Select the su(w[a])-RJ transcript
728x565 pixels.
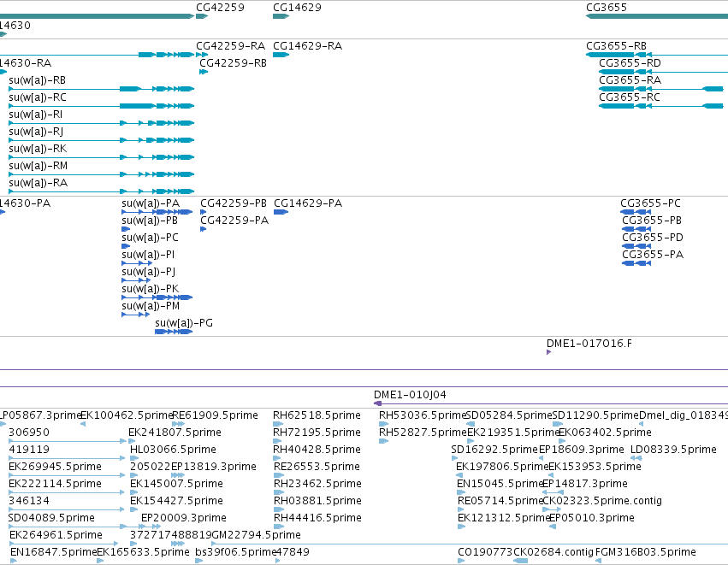point(36,132)
